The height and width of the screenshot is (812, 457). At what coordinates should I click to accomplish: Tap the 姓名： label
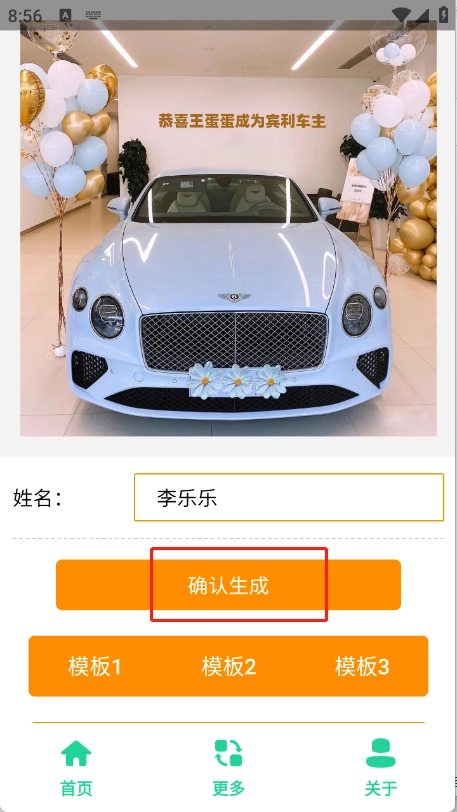coord(38,498)
